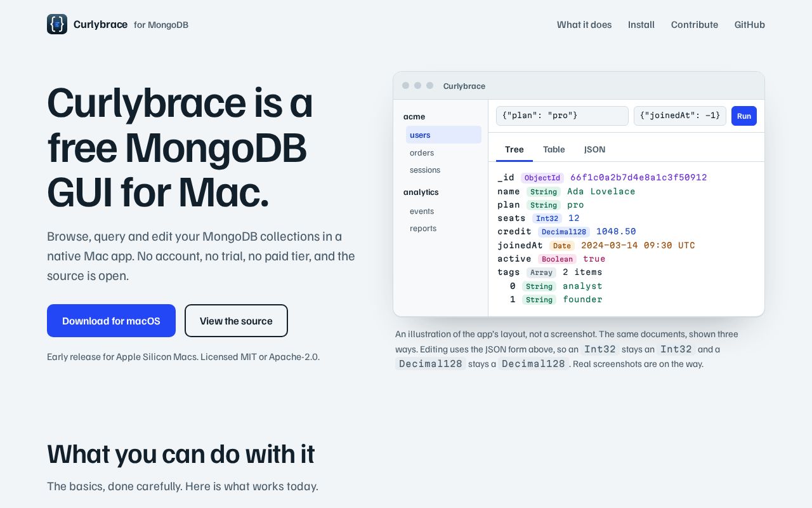Select the events collection
The height and width of the screenshot is (508, 812).
[443, 211]
